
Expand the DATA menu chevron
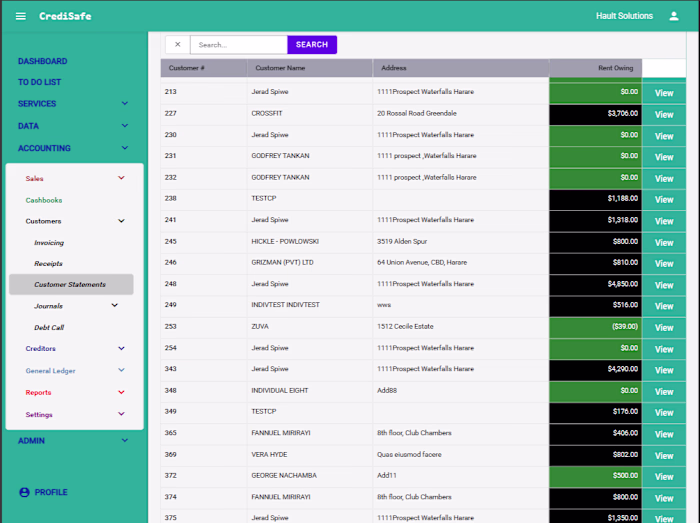[x=125, y=126]
